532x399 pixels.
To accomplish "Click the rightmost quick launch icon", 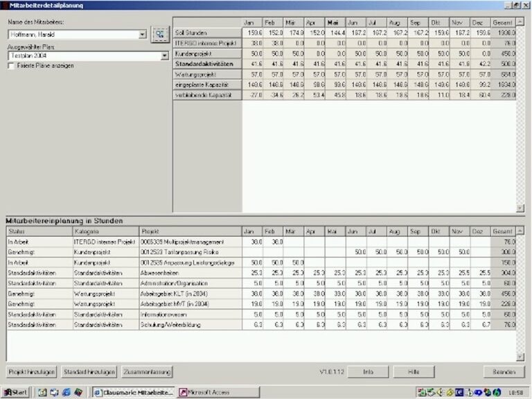I will pyautogui.click(x=78, y=392).
